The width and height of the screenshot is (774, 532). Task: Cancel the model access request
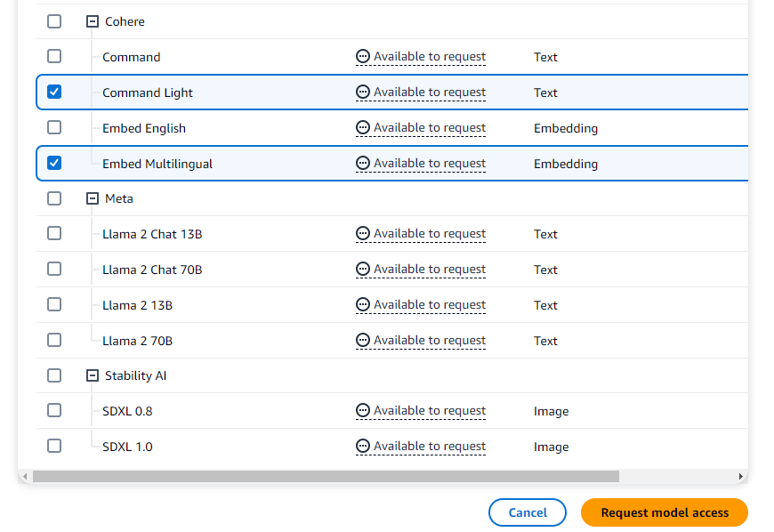(x=528, y=512)
